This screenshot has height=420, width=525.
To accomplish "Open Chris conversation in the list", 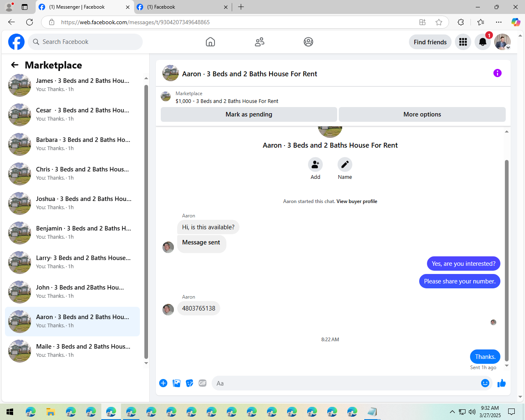I will (x=72, y=173).
